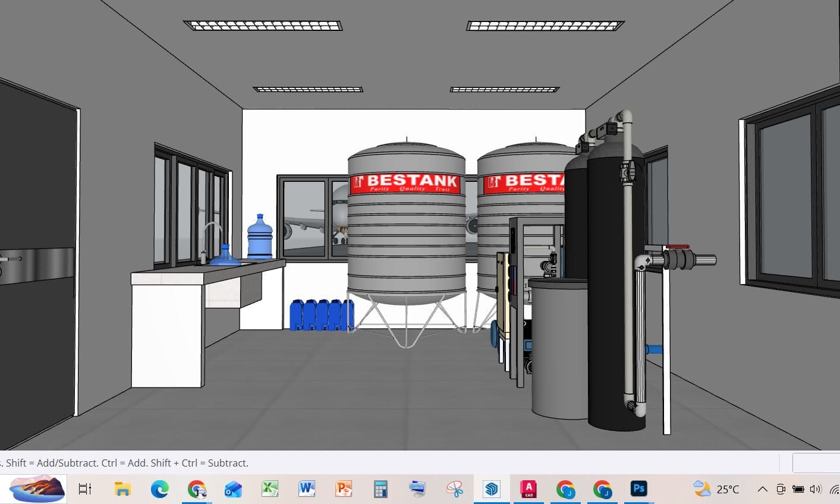
Task: Open the Calculator app in taskbar
Action: 380,489
